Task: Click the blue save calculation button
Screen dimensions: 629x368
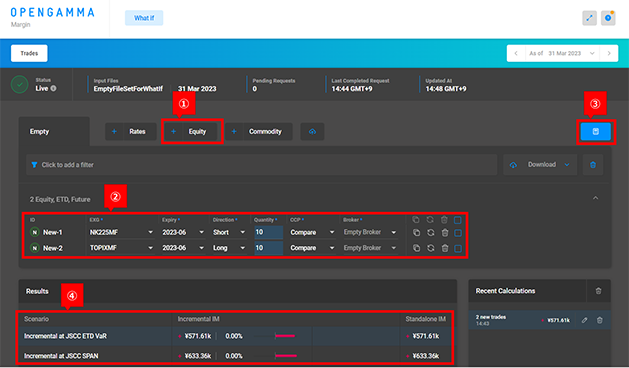Action: pos(596,132)
